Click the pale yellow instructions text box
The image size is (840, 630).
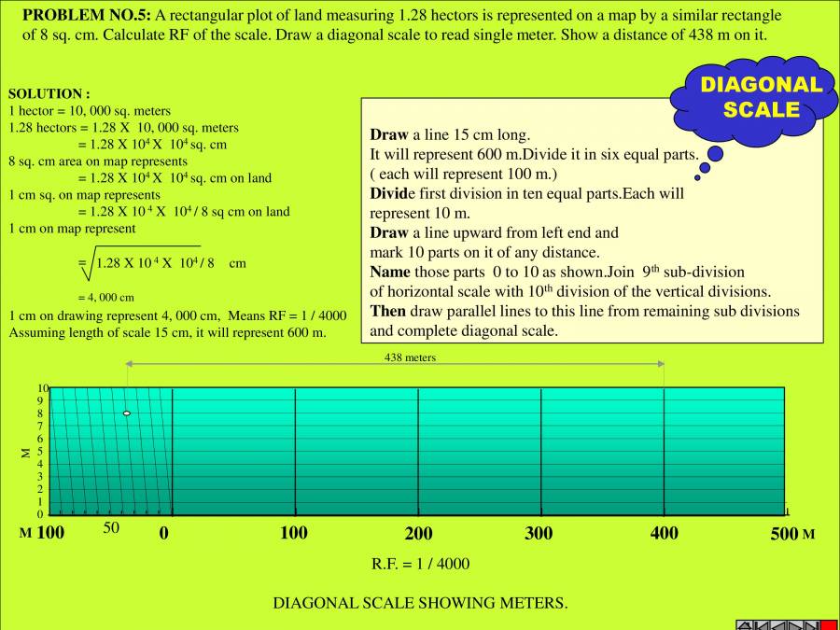pyautogui.click(x=592, y=220)
